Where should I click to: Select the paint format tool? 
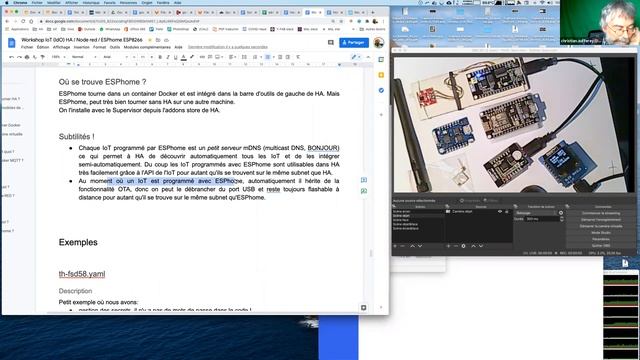[x=42, y=57]
